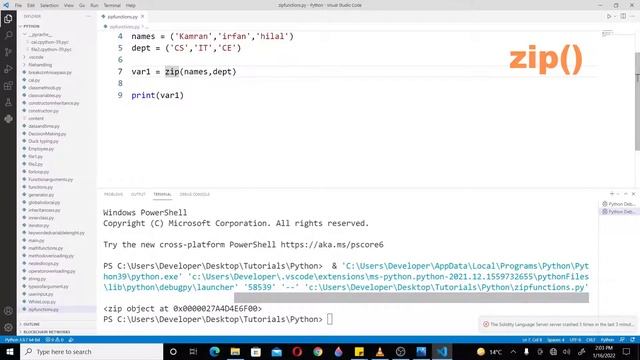Close the terminal panel
640x360 pixels.
[633, 194]
